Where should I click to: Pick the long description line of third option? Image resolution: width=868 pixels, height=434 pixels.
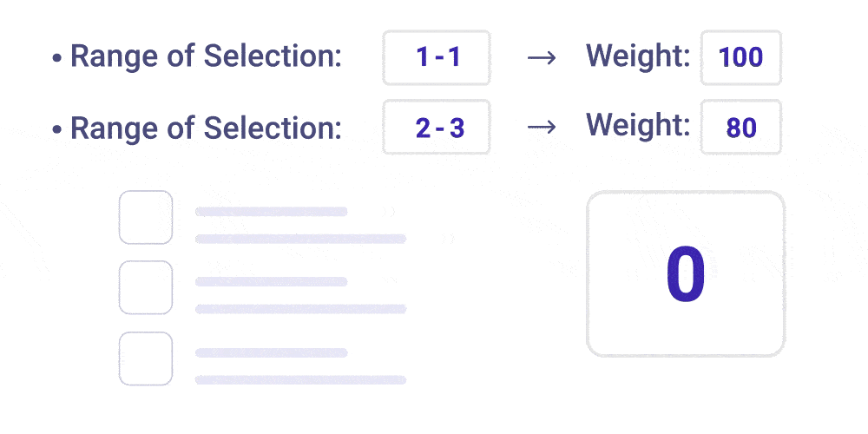click(300, 379)
